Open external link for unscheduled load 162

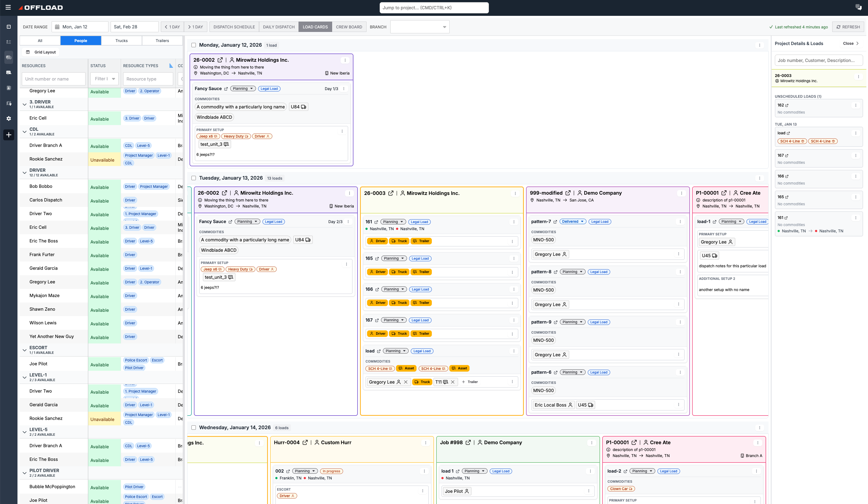coord(787,105)
